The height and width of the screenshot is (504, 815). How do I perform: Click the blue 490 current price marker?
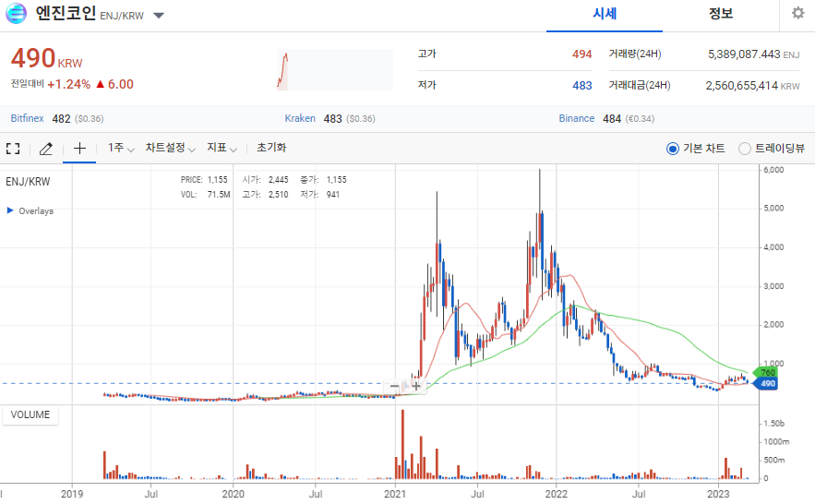[x=764, y=384]
